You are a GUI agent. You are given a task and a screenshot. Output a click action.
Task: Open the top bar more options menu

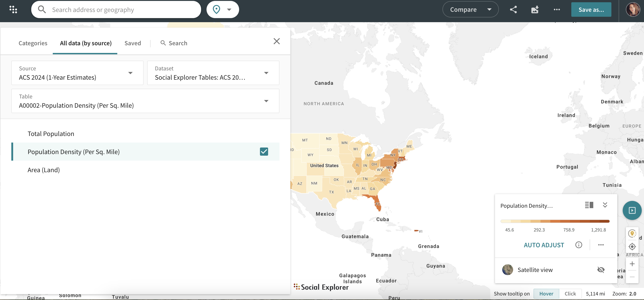[x=557, y=10]
